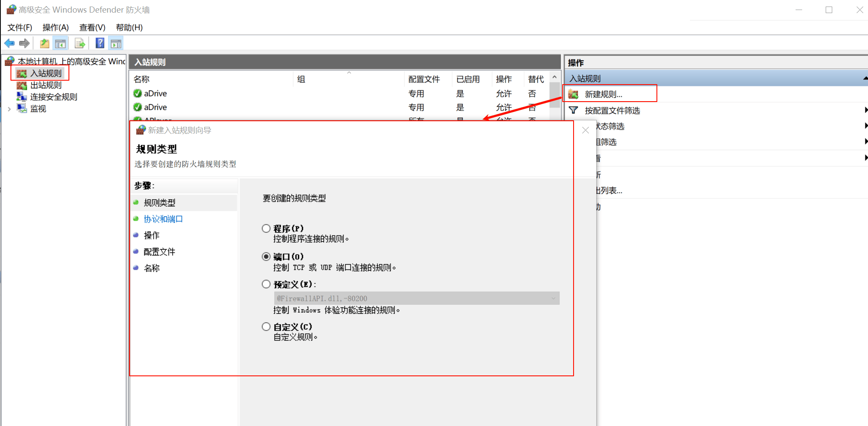Click the 规则类型 step in wizard steps list
Viewport: 868px width, 426px height.
pos(160,203)
